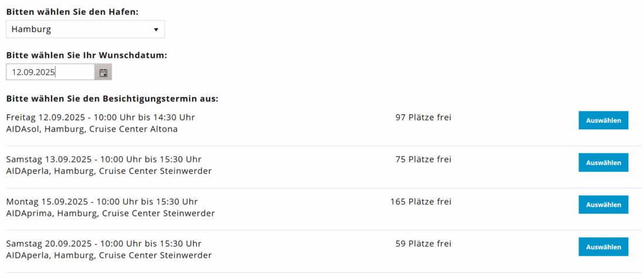Click the 165 Plätze frei text
The image size is (644, 279).
pyautogui.click(x=421, y=202)
